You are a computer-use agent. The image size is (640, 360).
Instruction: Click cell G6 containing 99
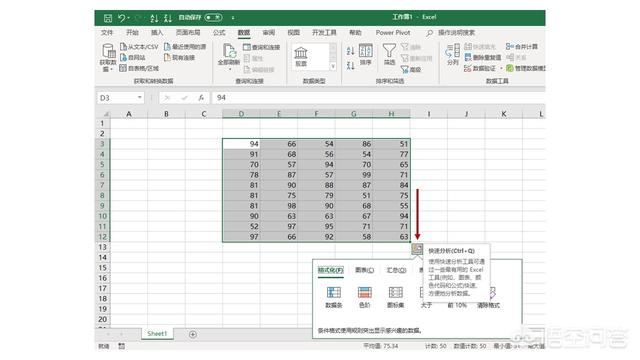354,175
